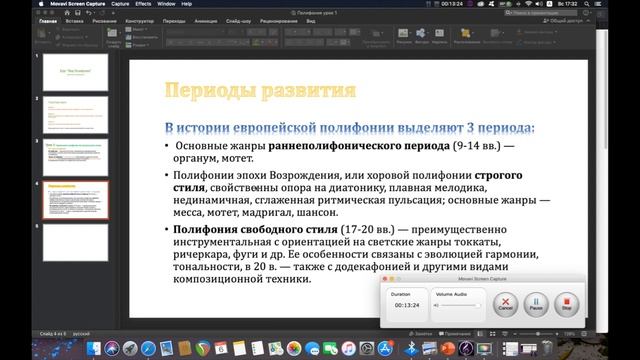Open the Рецензирование ribbon tab
640x360 pixels.
tap(279, 21)
